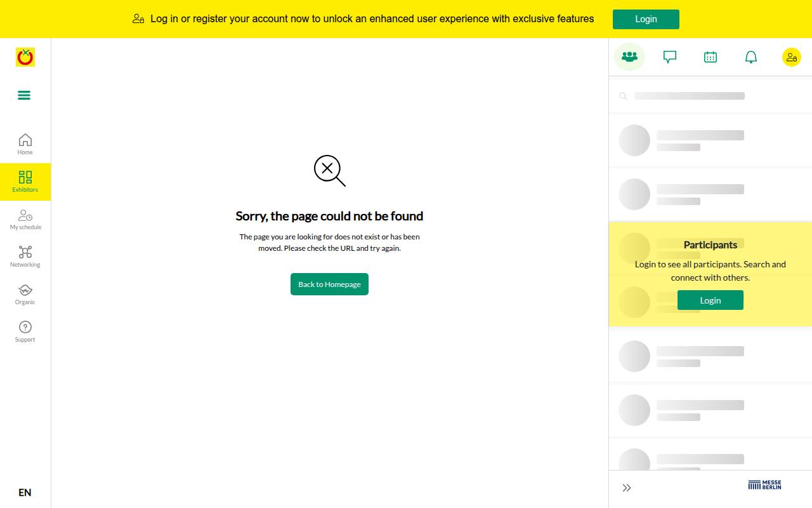Click the Fruit Logistica logo icon
Viewport: 812px width, 508px height.
(x=25, y=57)
